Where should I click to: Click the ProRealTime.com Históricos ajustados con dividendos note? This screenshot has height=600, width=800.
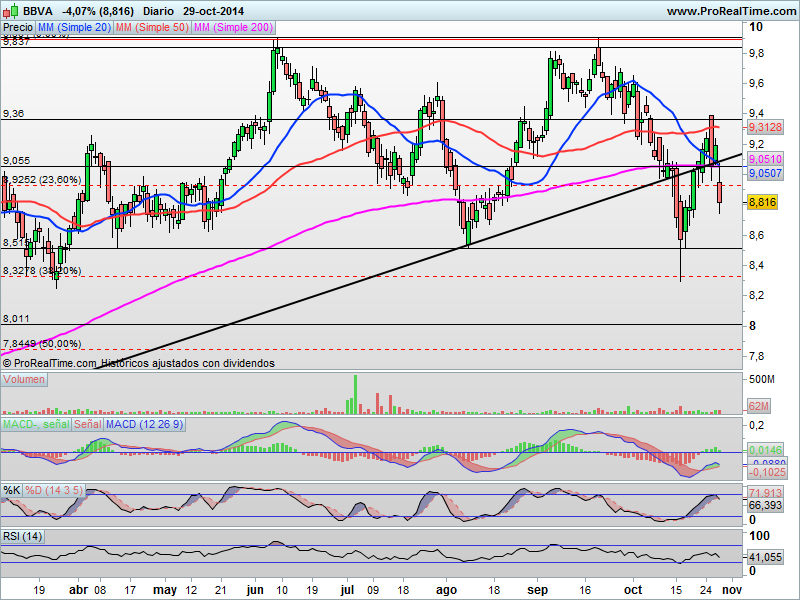coord(139,363)
